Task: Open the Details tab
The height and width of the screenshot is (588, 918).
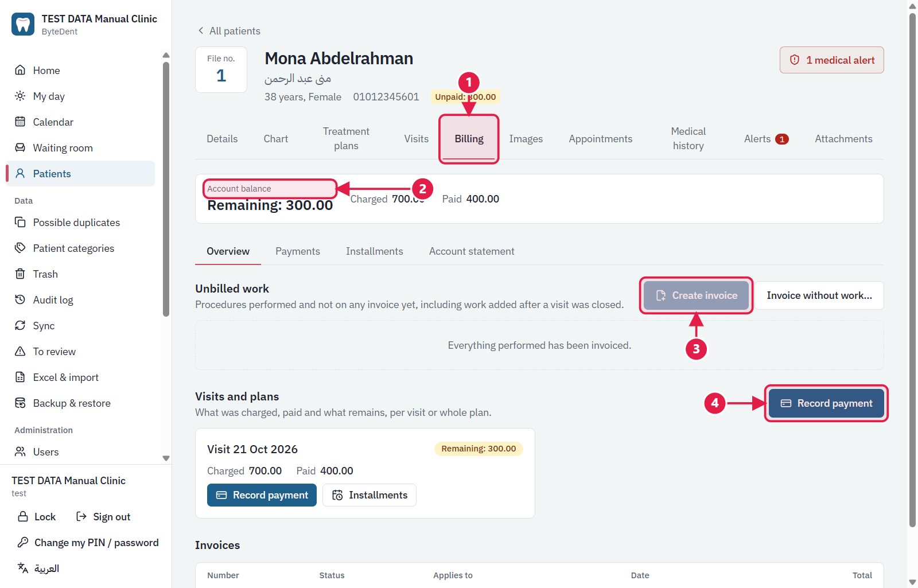Action: [x=222, y=139]
